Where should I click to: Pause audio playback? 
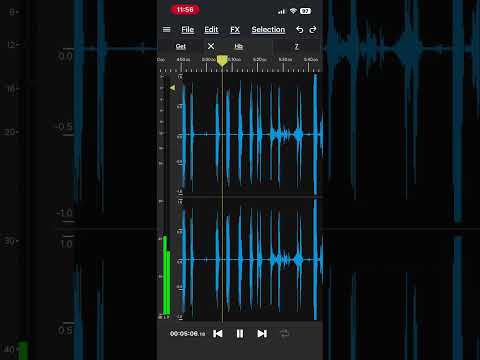[x=240, y=334]
